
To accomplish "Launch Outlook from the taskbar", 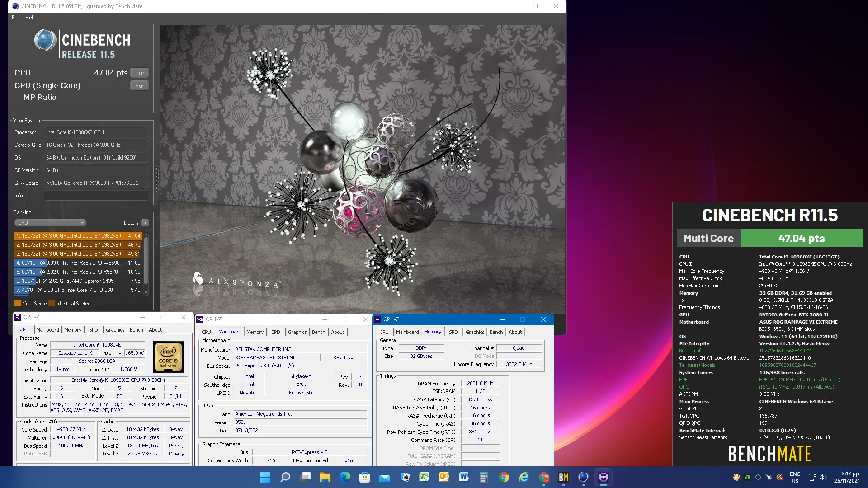I will (444, 477).
